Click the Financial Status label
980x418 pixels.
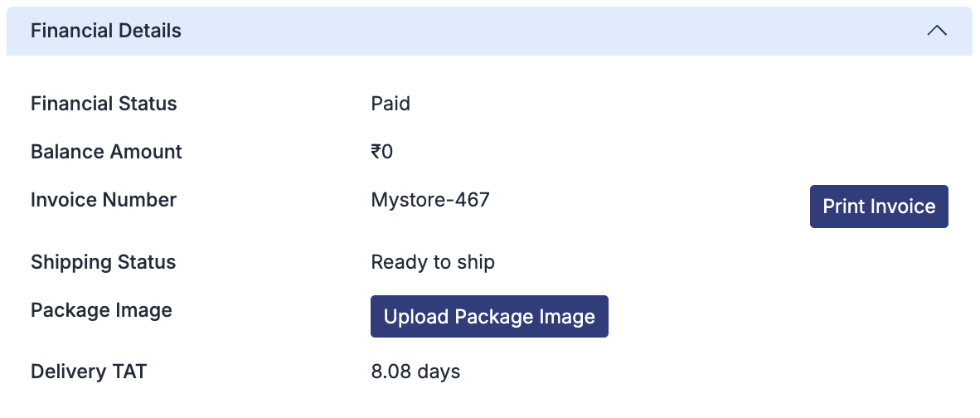pyautogui.click(x=104, y=104)
